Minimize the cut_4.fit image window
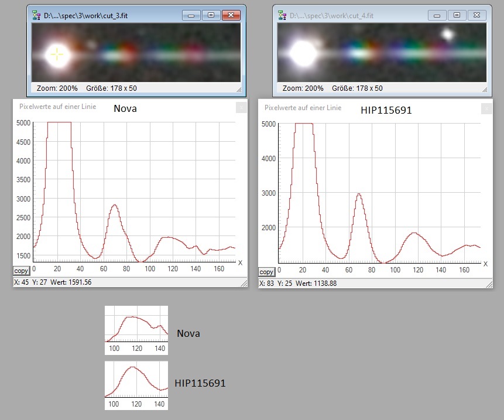This screenshot has width=504, height=420. (437, 15)
